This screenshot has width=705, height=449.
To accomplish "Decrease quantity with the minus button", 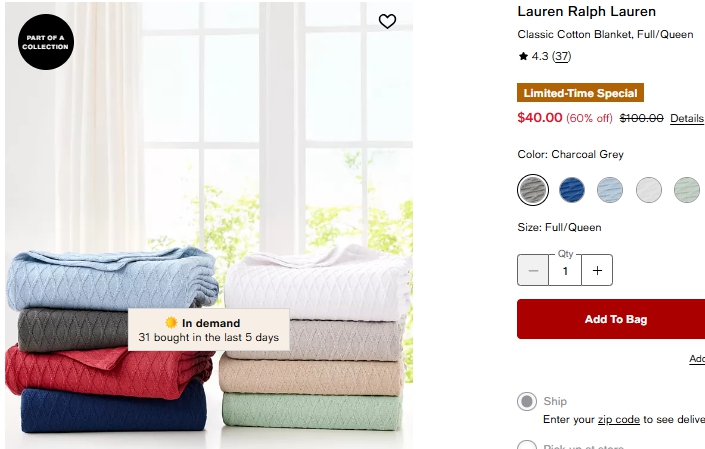I will [533, 270].
